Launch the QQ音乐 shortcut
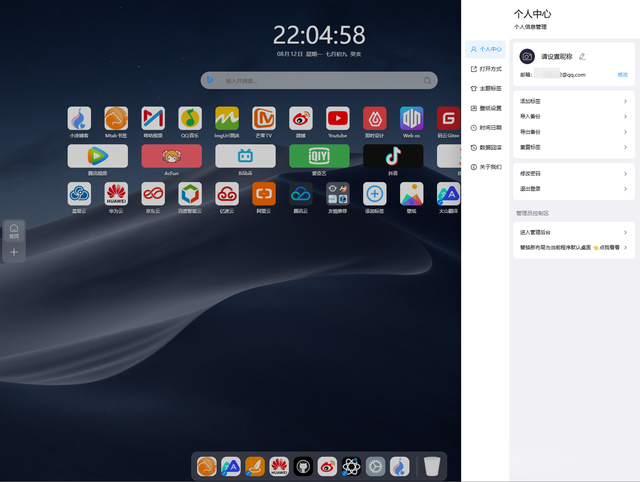The width and height of the screenshot is (640, 482). point(190,118)
